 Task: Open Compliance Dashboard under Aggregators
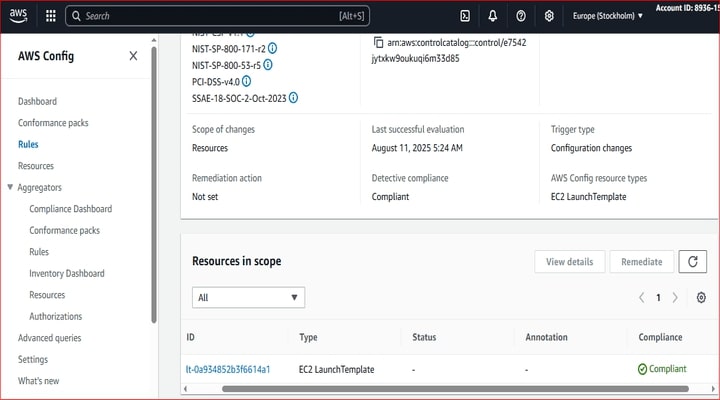[70, 209]
